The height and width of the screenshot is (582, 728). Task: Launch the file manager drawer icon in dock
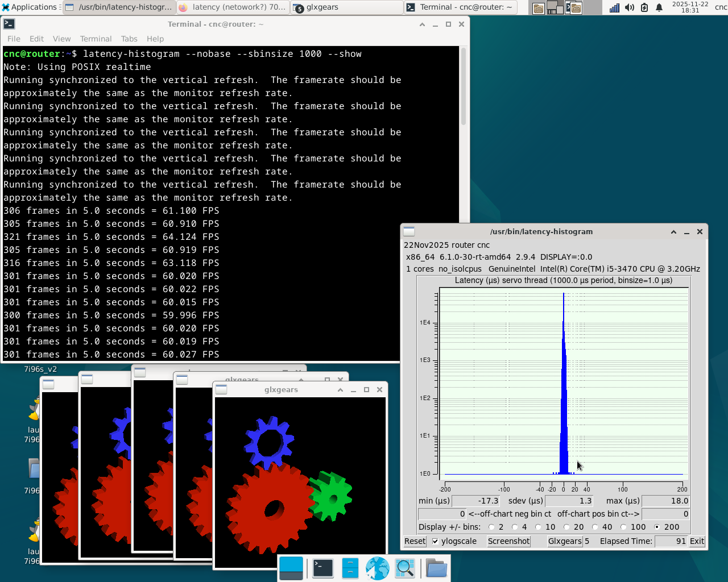click(350, 568)
